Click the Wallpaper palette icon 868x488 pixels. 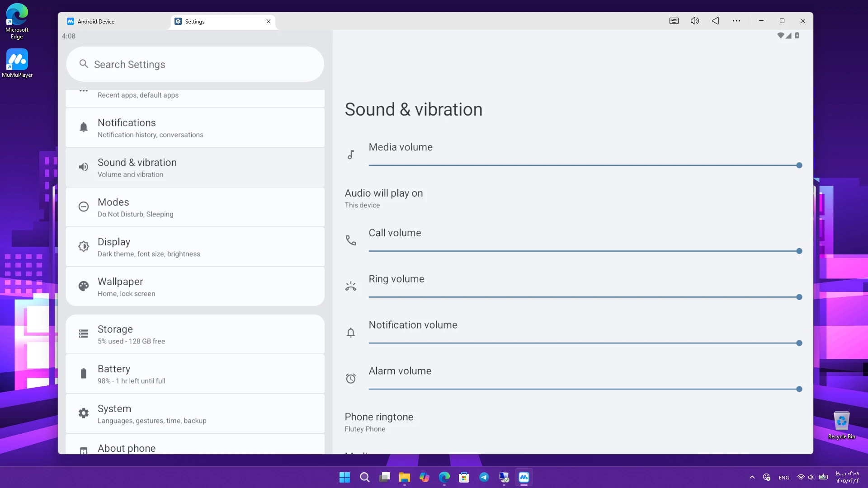(84, 286)
